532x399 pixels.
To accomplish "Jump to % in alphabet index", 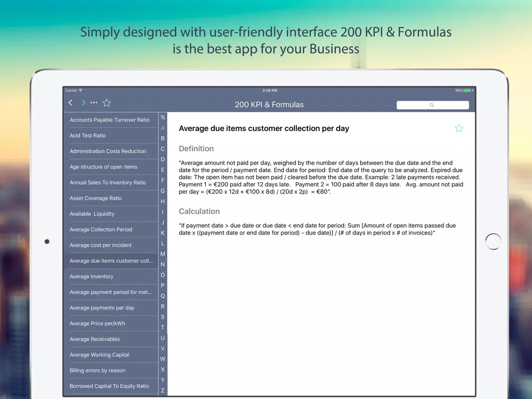I will [163, 118].
